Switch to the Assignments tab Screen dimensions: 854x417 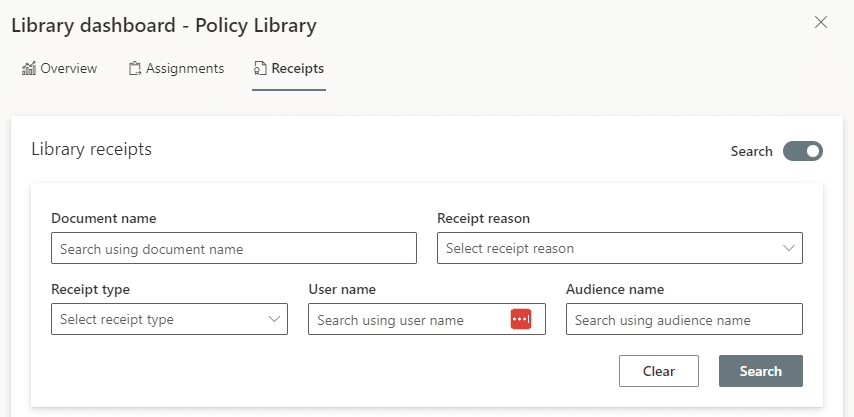click(x=176, y=69)
